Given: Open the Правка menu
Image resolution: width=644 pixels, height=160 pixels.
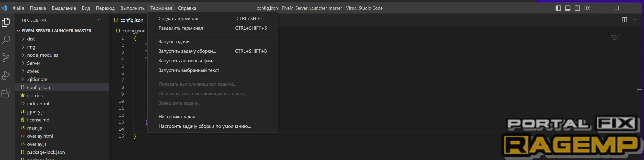Looking at the screenshot, I should coord(38,8).
